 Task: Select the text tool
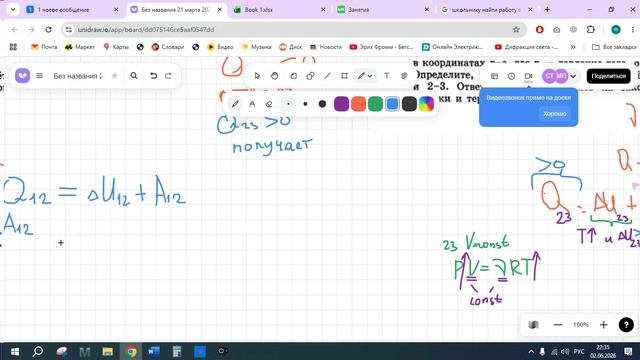387,76
